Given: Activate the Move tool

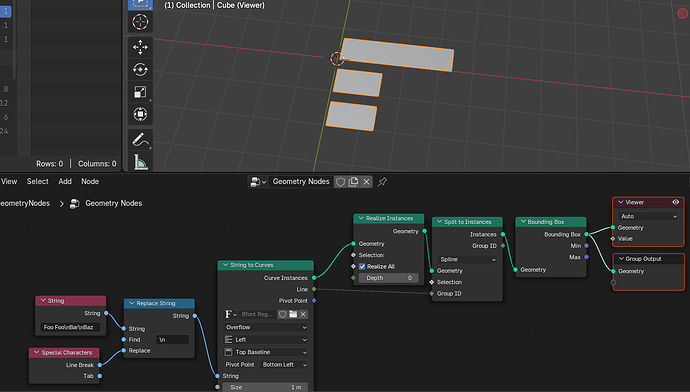Looking at the screenshot, I should pos(140,47).
